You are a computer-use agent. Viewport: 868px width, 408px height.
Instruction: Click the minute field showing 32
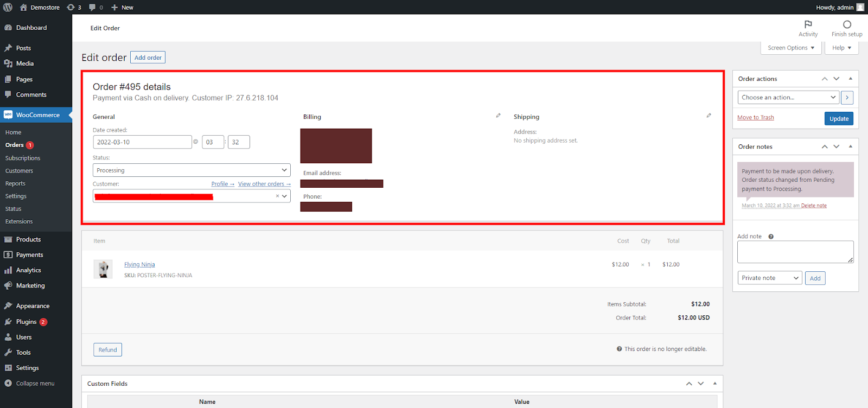[239, 142]
